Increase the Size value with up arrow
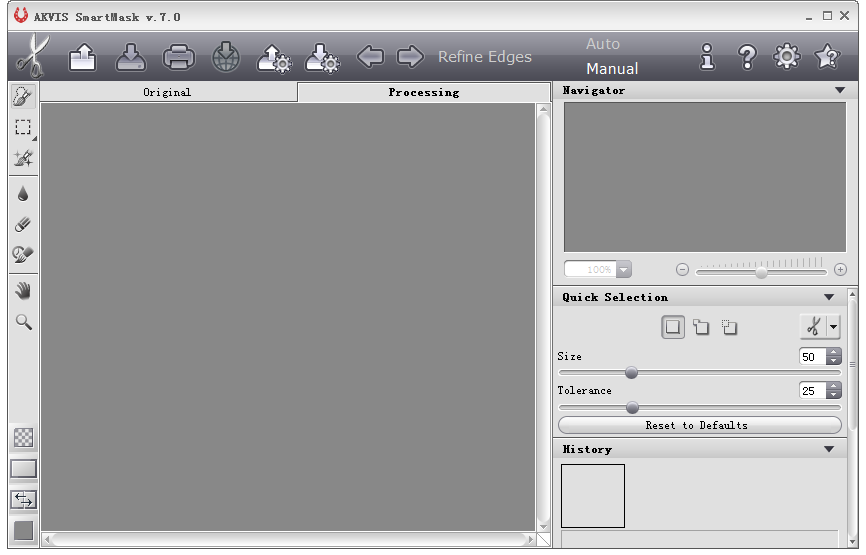This screenshot has height=555, width=866. pos(833,352)
